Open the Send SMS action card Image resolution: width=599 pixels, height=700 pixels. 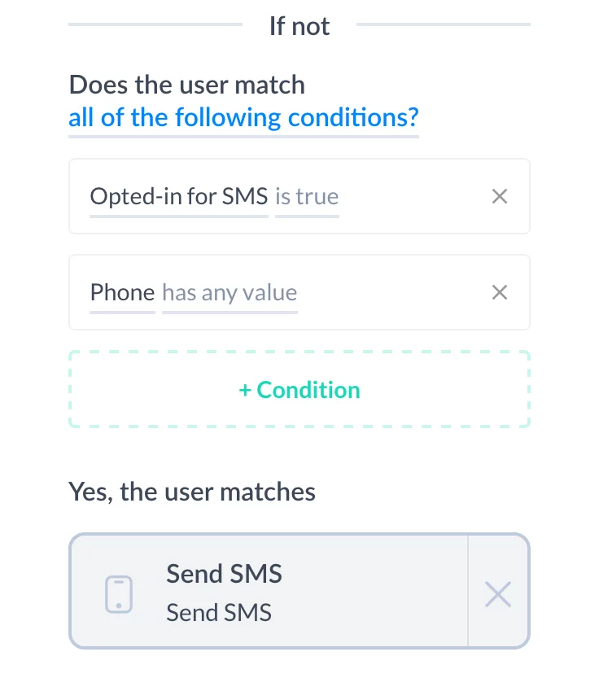(x=269, y=591)
